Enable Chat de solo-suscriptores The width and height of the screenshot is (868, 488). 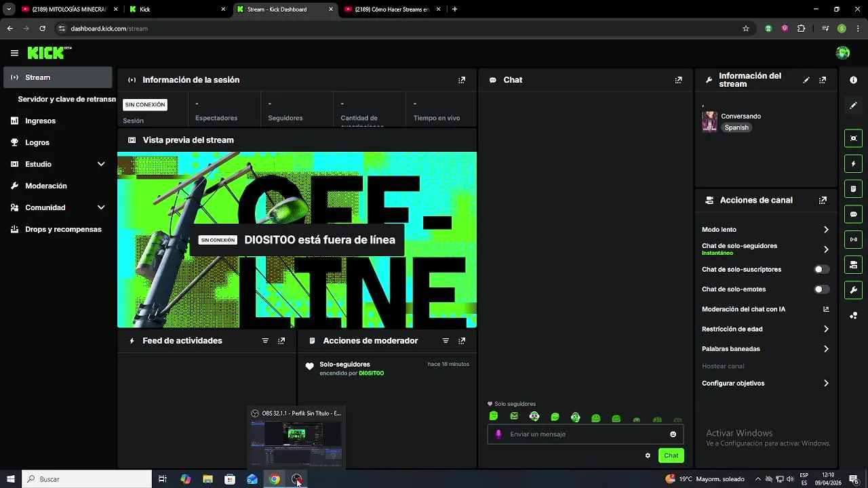click(821, 270)
